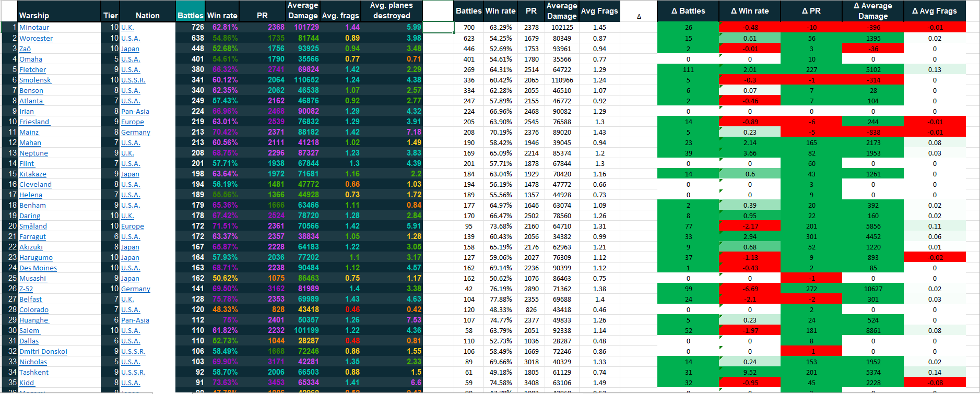Viewport: 980px width, 394px height.
Task: Click the Δ Average Damage header cell
Action: click(873, 11)
